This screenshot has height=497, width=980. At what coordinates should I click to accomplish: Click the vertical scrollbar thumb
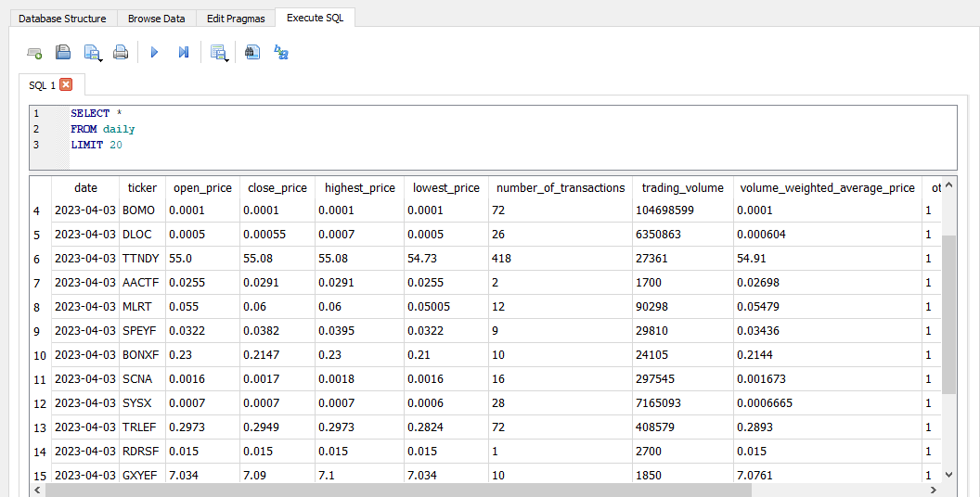point(948,314)
